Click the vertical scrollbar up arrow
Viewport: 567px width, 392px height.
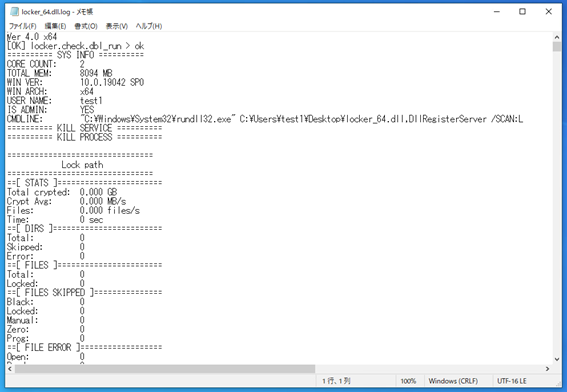pyautogui.click(x=557, y=37)
